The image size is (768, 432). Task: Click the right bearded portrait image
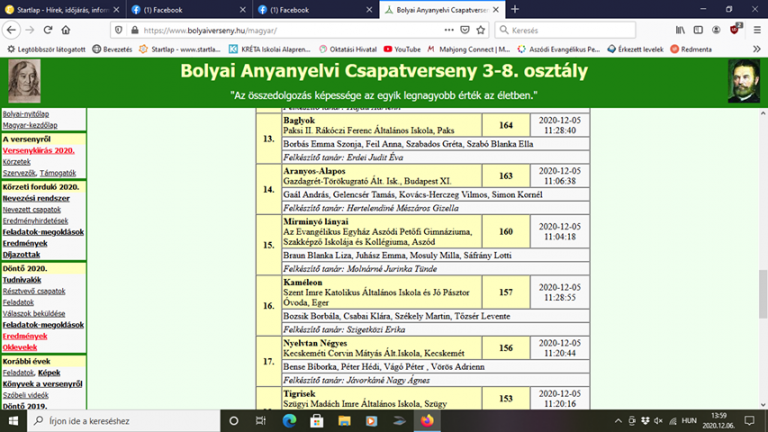coord(744,81)
